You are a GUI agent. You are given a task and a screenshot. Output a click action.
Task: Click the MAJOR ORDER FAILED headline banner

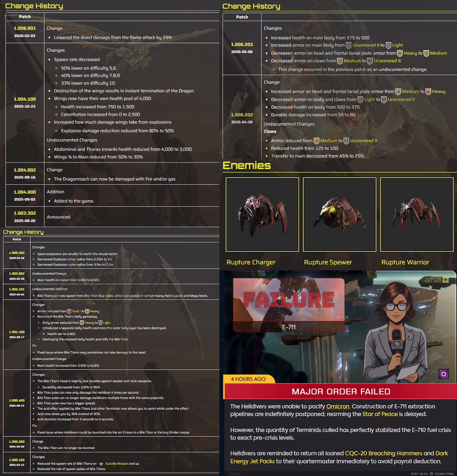tap(341, 391)
